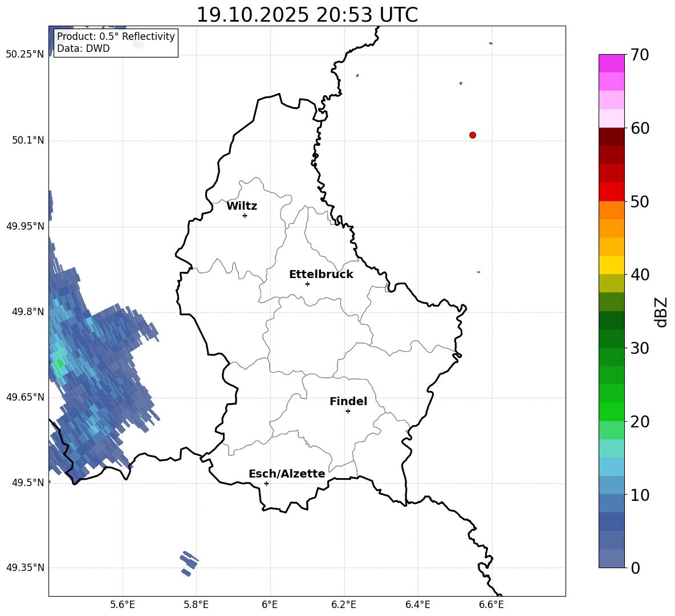Image resolution: width=675 pixels, height=616 pixels.
Task: Click the 6.4°E longitude label
Action: (x=418, y=605)
